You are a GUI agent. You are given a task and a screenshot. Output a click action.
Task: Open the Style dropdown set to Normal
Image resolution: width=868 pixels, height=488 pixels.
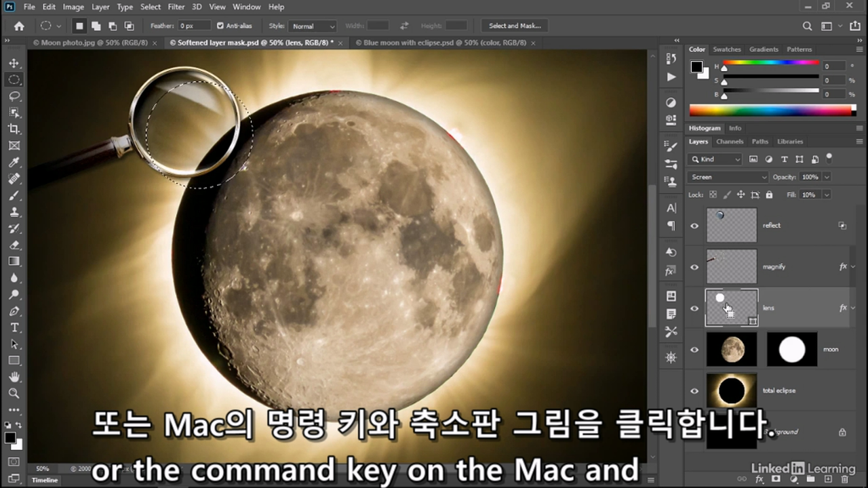coord(313,26)
